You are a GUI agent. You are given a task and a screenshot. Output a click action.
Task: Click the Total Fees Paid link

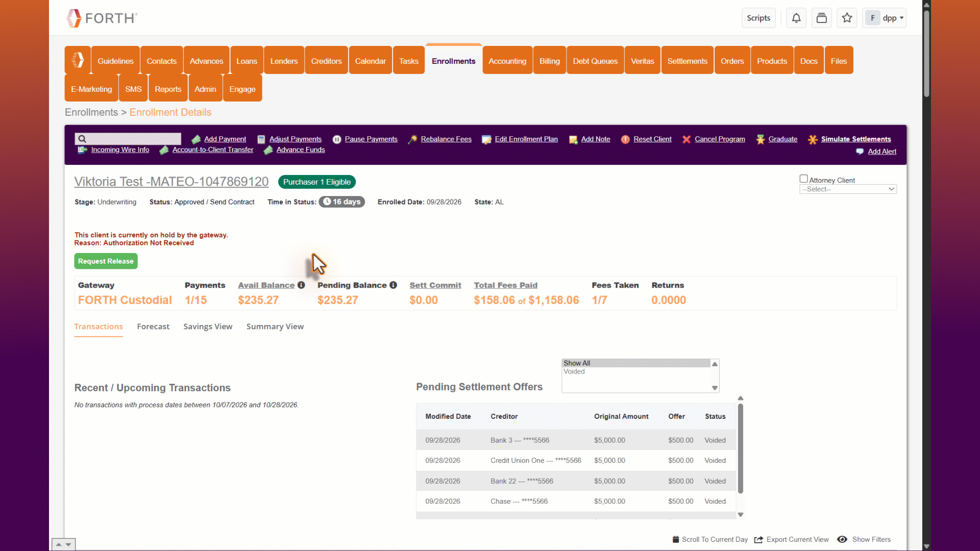click(505, 285)
